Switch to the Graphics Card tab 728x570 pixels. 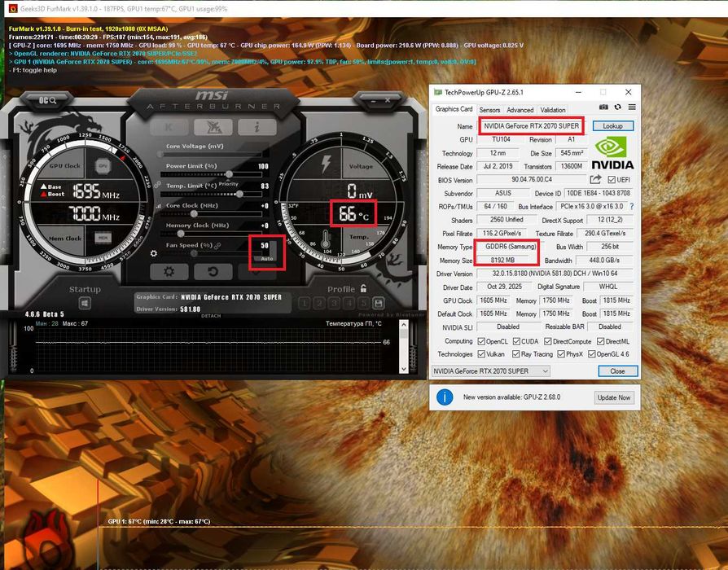coord(454,109)
